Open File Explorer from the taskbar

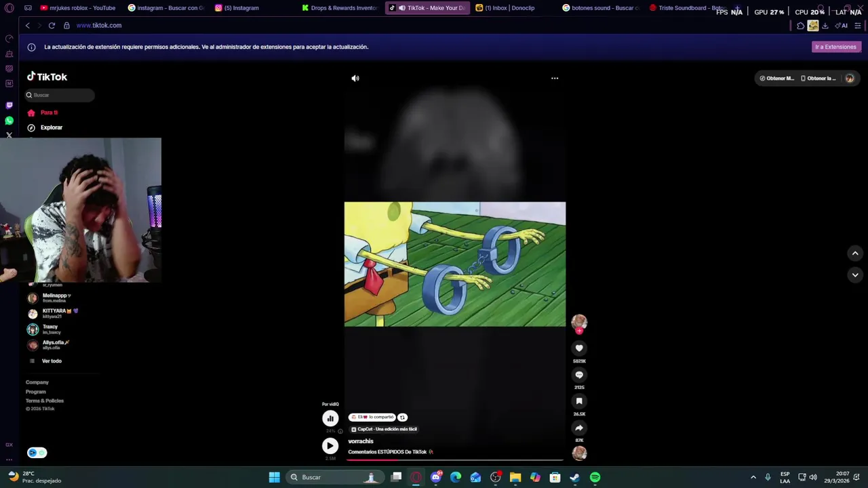pyautogui.click(x=515, y=477)
